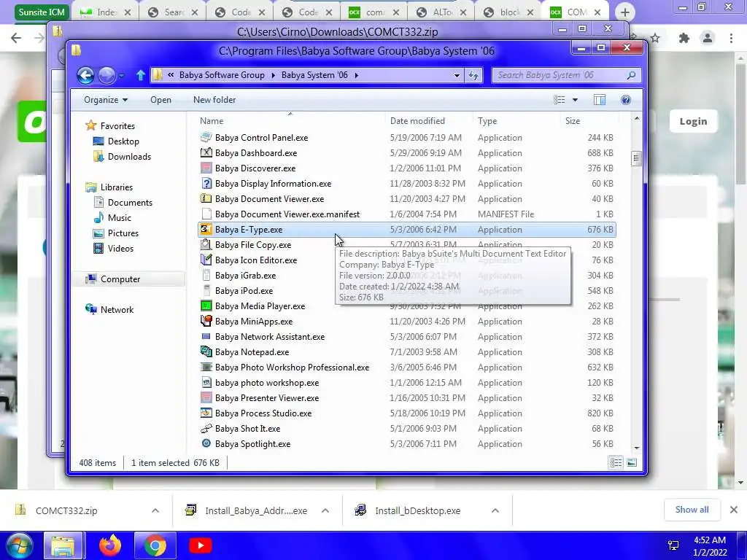This screenshot has height=560, width=747.
Task: Expand recent pages arrow beside forward button
Action: [x=122, y=75]
